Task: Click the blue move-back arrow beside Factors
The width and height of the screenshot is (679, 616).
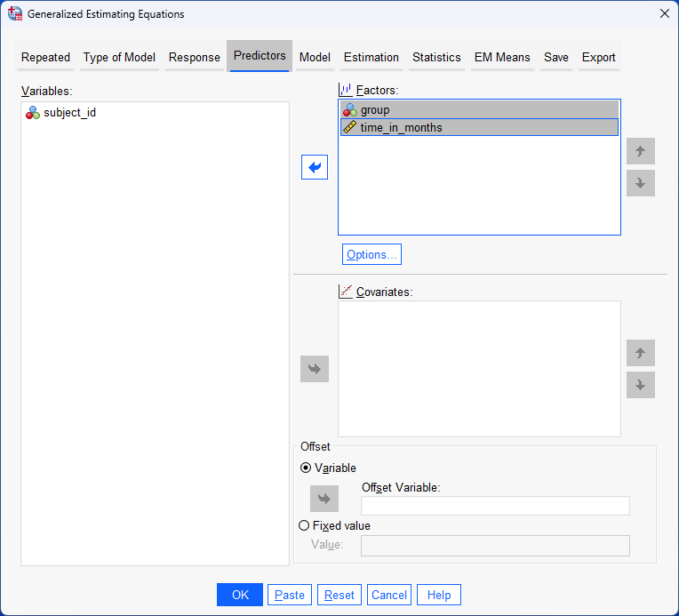Action: pyautogui.click(x=315, y=167)
